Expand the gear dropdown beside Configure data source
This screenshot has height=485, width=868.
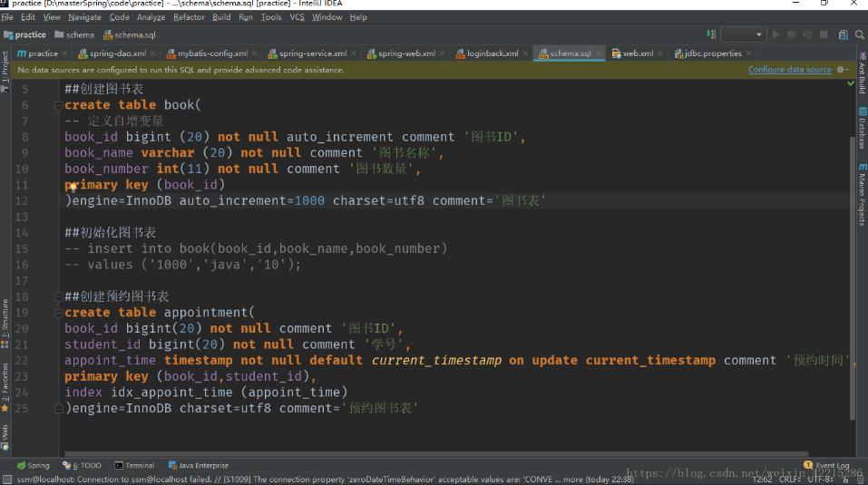pos(843,70)
